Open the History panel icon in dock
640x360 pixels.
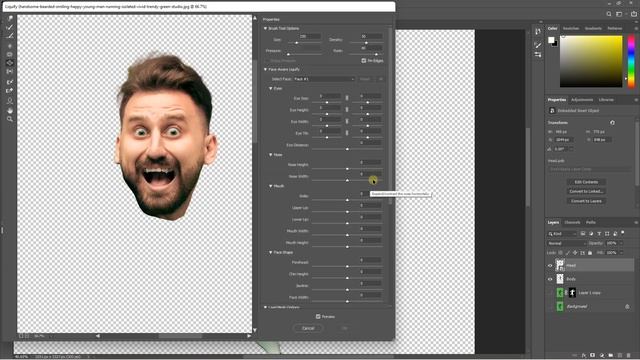pyautogui.click(x=538, y=32)
